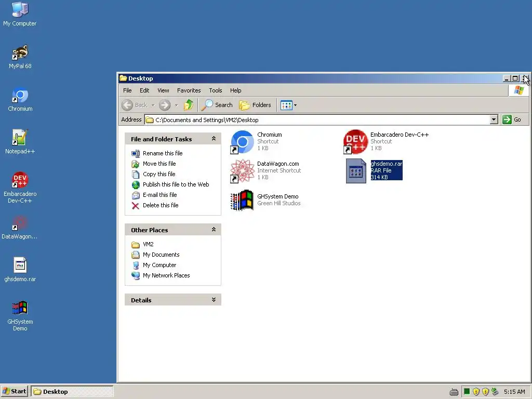Click on-screen keyboard tray icon
Image resolution: width=532 pixels, height=399 pixels.
[x=454, y=392]
